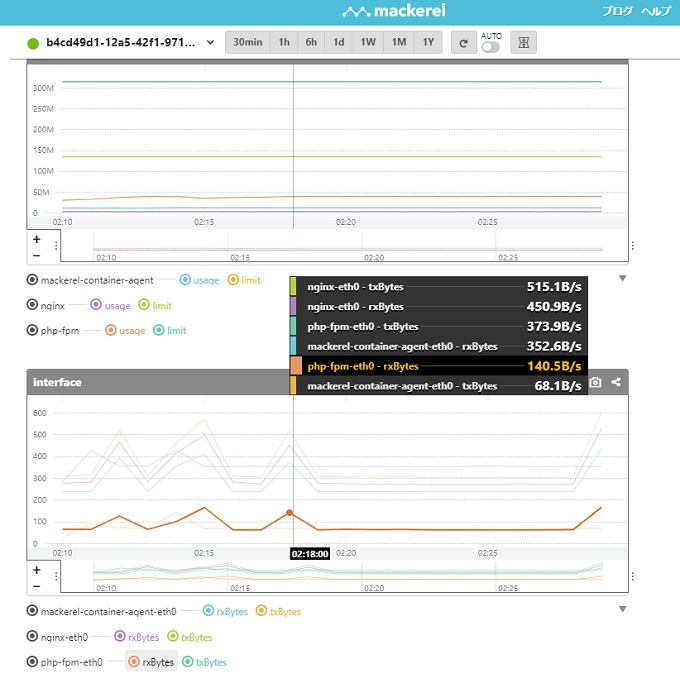Viewport: 680px width, 683px height.
Task: Zoom out the memory graph with minus
Action: click(37, 255)
